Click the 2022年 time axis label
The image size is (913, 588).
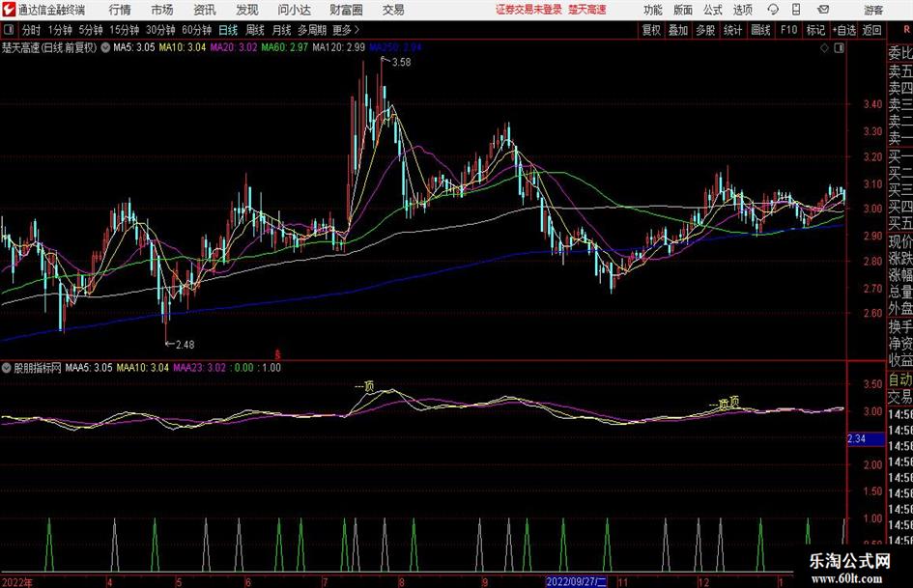click(17, 582)
